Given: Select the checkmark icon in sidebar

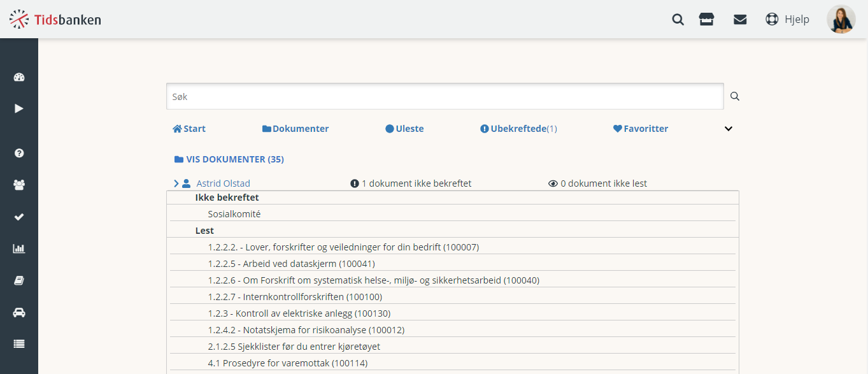Looking at the screenshot, I should click(18, 217).
